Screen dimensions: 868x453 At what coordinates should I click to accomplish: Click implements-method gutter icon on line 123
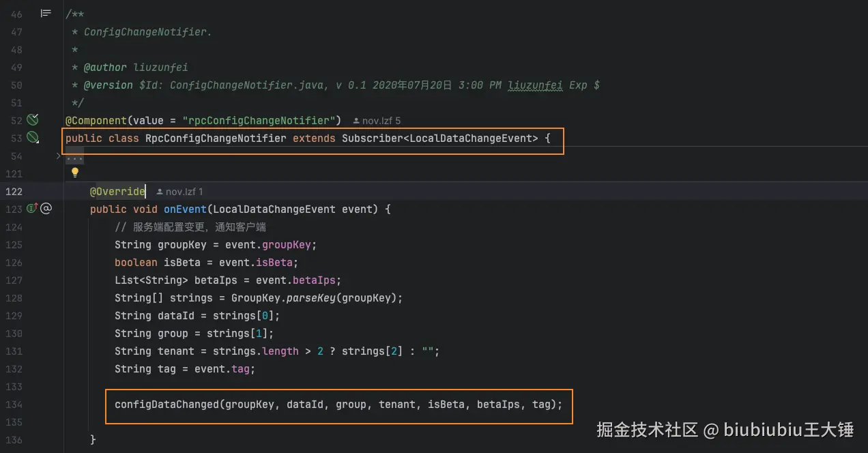31,209
